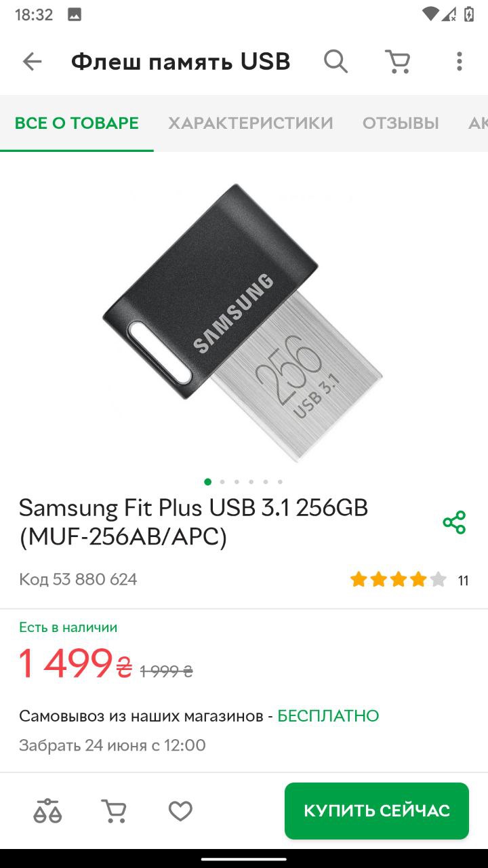Open the cart icon in top bar
This screenshot has width=488, height=868.
tap(398, 62)
